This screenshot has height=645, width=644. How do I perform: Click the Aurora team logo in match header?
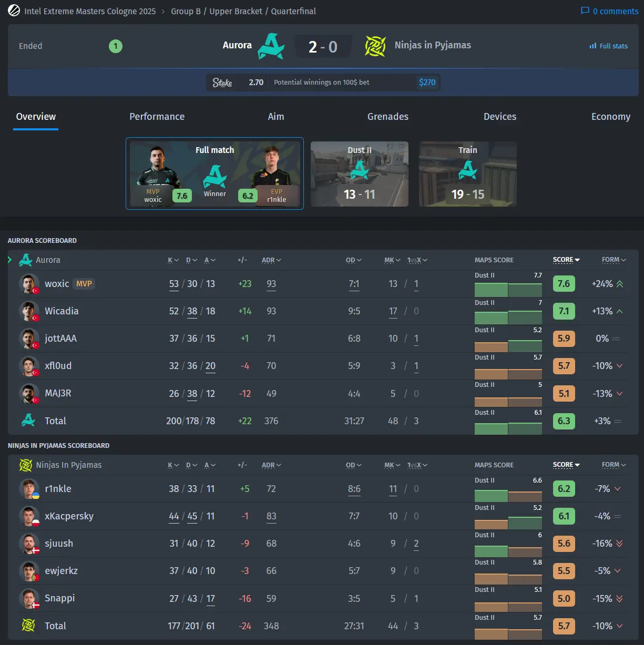[x=271, y=46]
